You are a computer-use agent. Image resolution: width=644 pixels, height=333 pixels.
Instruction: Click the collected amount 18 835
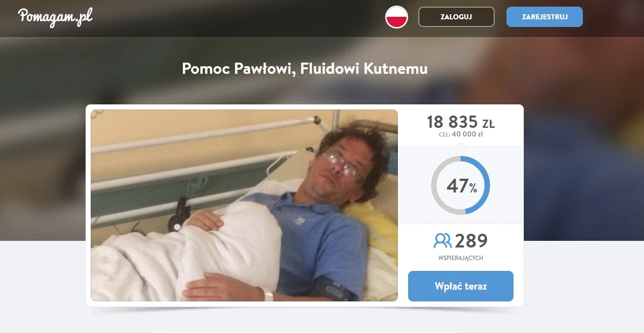coord(452,122)
